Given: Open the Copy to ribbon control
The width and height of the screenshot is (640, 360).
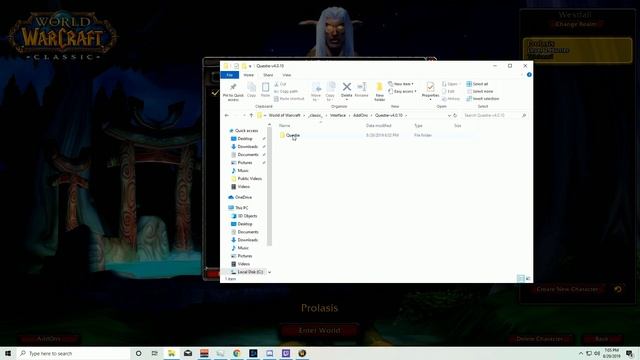Looking at the screenshot, I should pos(330,92).
